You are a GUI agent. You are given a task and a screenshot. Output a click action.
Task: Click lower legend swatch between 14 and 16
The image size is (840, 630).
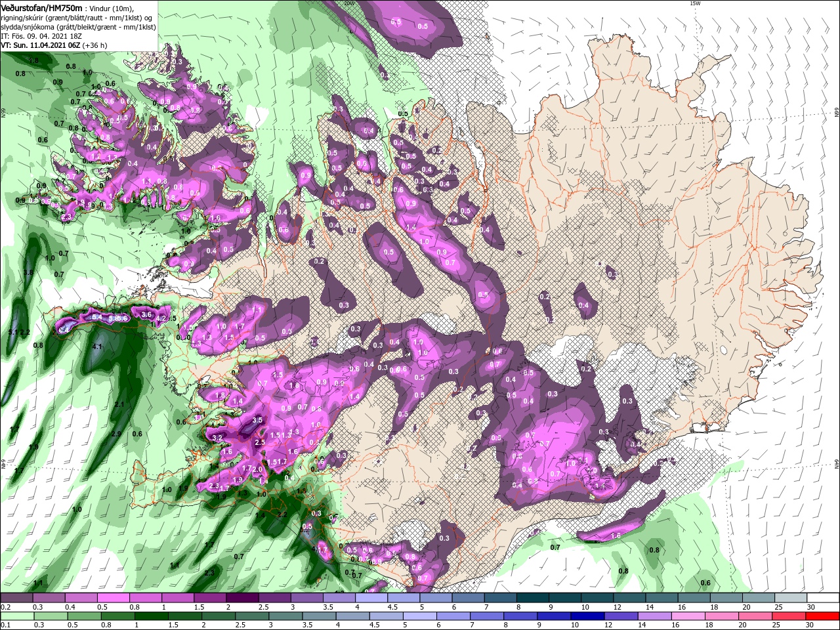[x=655, y=616]
